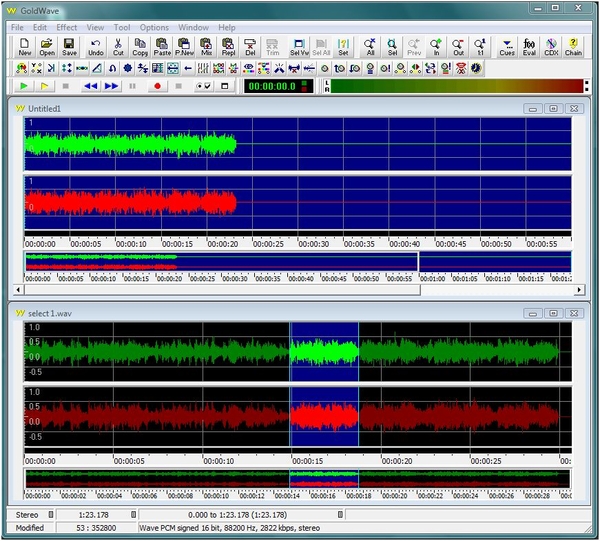Viewport: 600px width, 541px height.
Task: Open the Chain effects editor
Action: click(x=573, y=46)
